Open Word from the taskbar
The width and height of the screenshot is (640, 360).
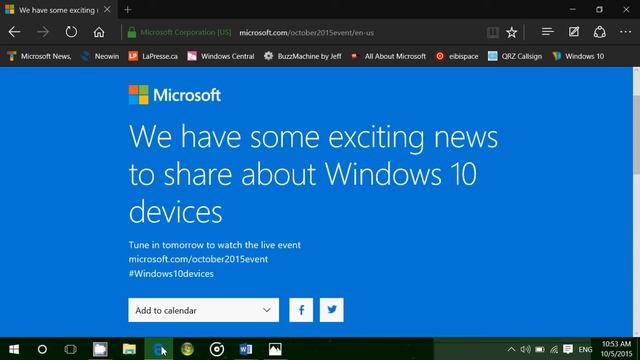click(246, 349)
